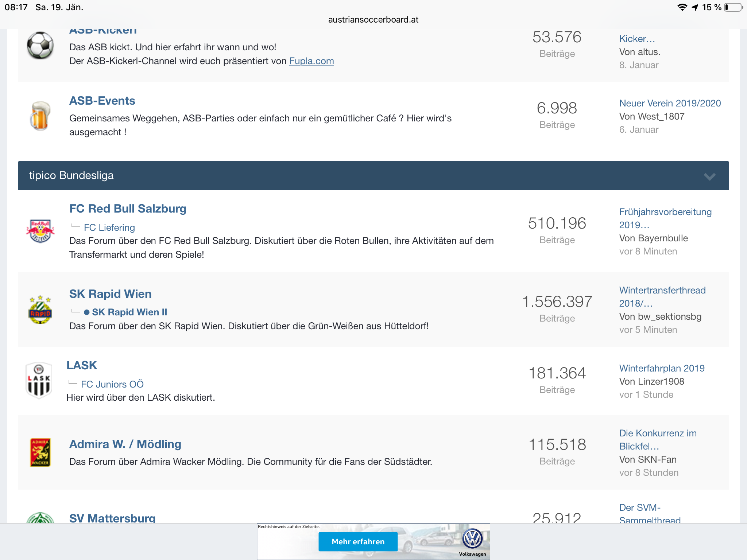747x560 pixels.
Task: Tap the ASB-Events beer mug icon
Action: coord(40,116)
